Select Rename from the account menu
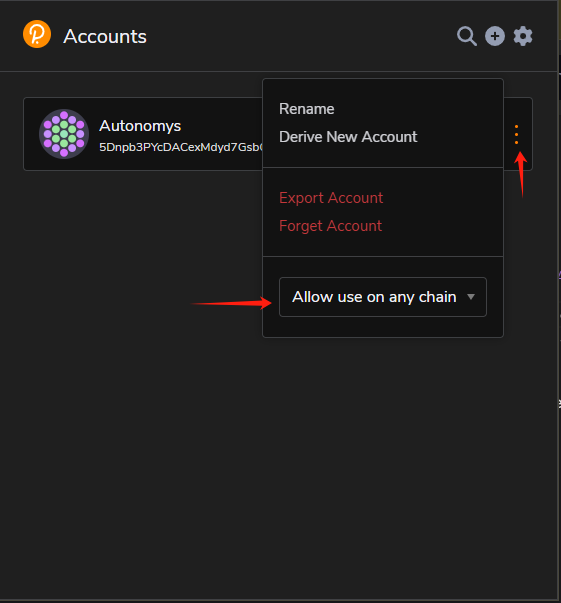The height and width of the screenshot is (603, 561). point(306,109)
